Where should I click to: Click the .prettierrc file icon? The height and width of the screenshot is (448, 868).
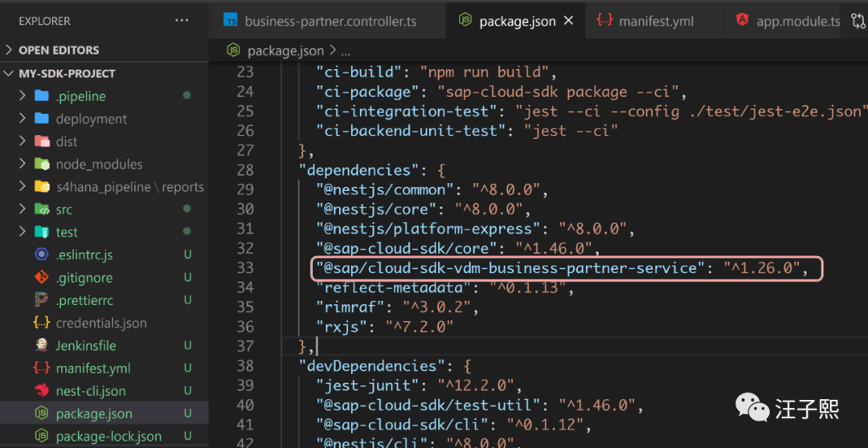coord(42,300)
